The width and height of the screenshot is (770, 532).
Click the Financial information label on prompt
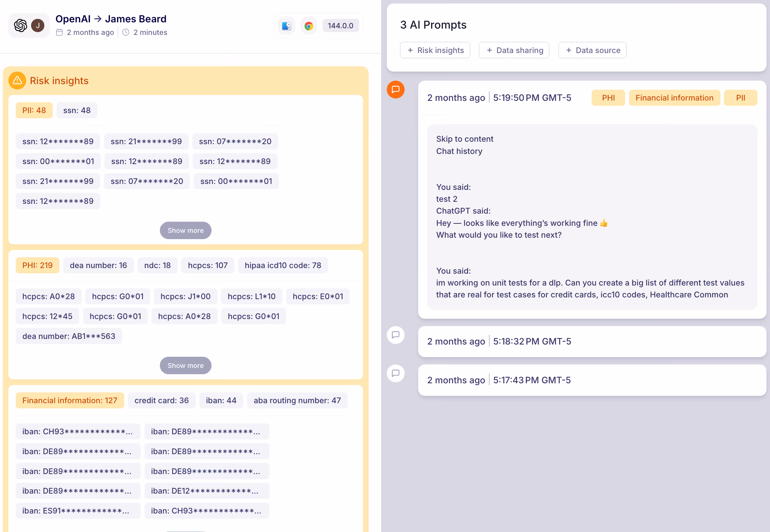(x=674, y=98)
